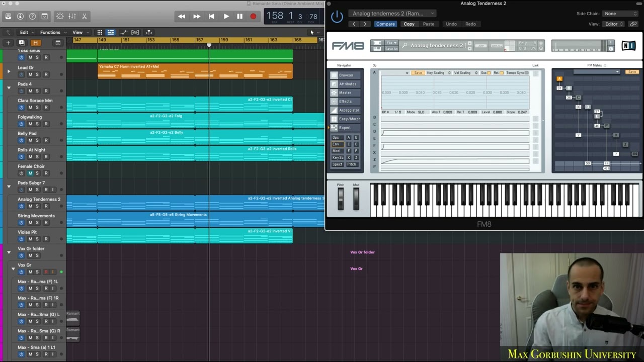This screenshot has width=644, height=362.
Task: Open the FM8 Attributes page
Action: (346, 84)
